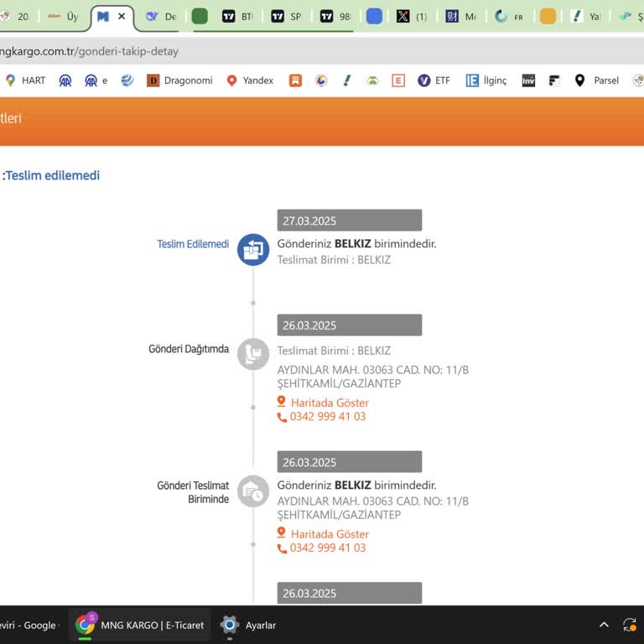
Task: Click the Gönderi Teslimat Biriminde timeline icon
Action: pos(253,491)
